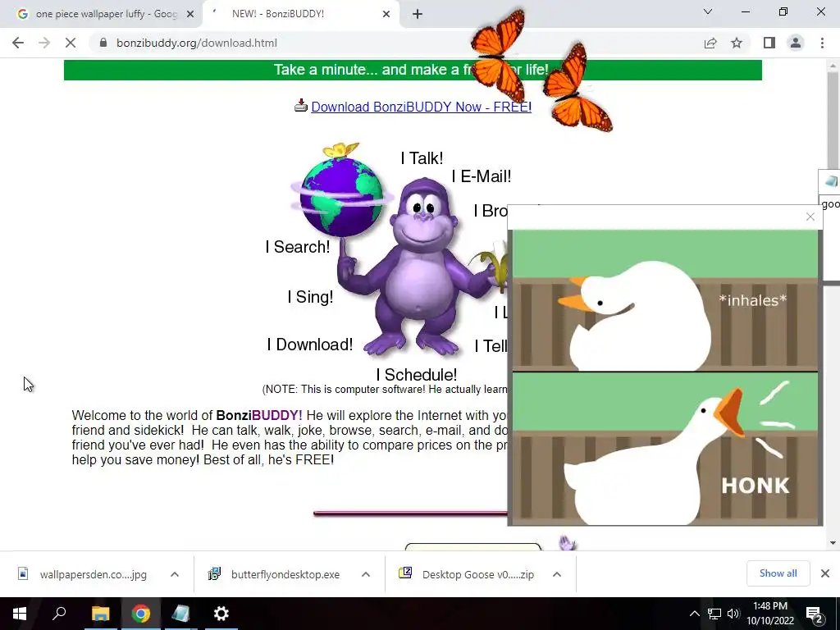The width and height of the screenshot is (840, 630).
Task: Click the green Take a minute banner
Action: click(413, 71)
